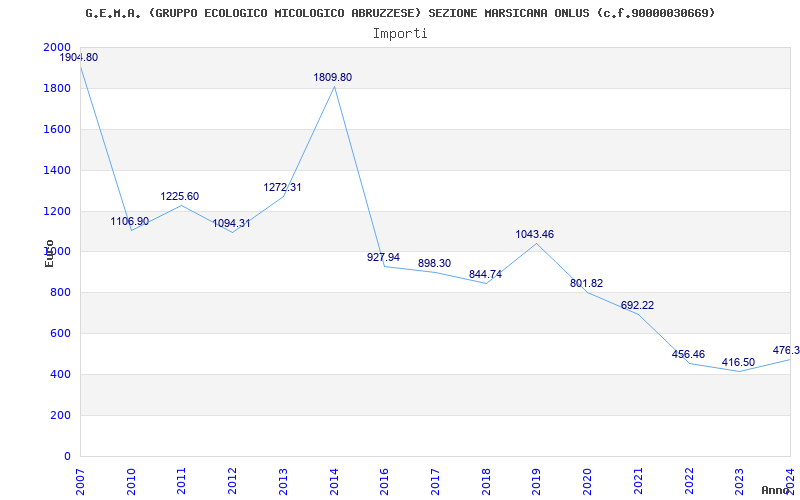Select the 2020 x-axis year label

click(587, 480)
